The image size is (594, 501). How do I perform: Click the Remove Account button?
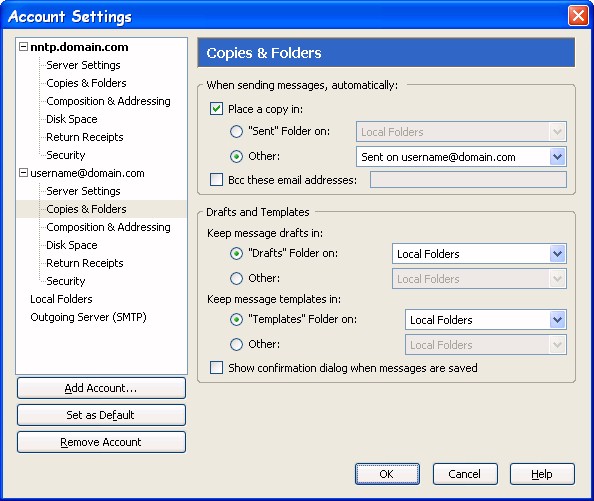(101, 442)
